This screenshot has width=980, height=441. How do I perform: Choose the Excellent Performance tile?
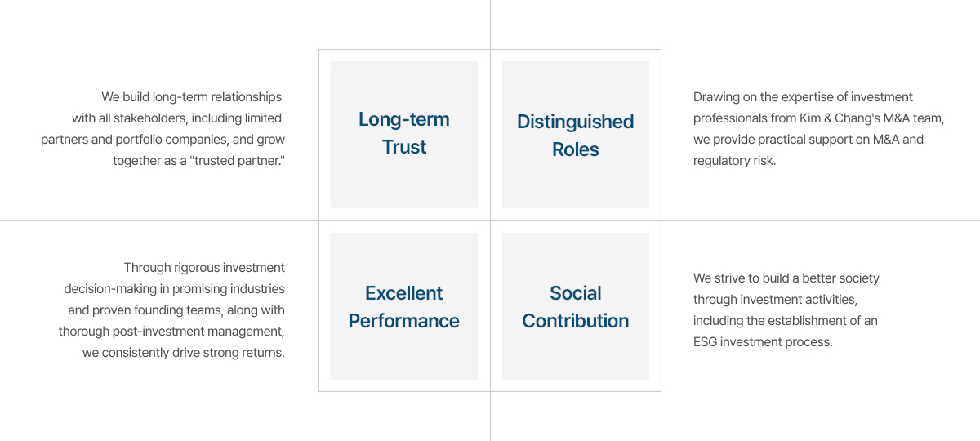404,306
